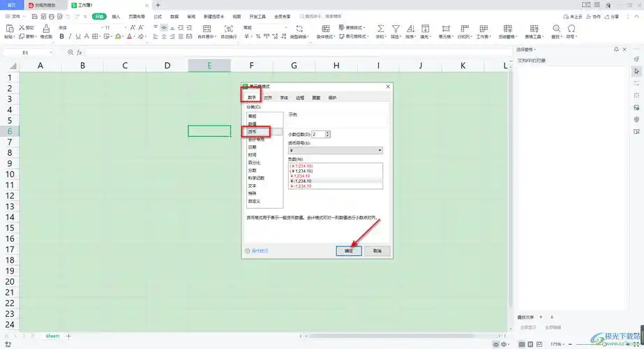The height and width of the screenshot is (349, 644).
Task: Click the Share button at top right
Action: [x=611, y=17]
